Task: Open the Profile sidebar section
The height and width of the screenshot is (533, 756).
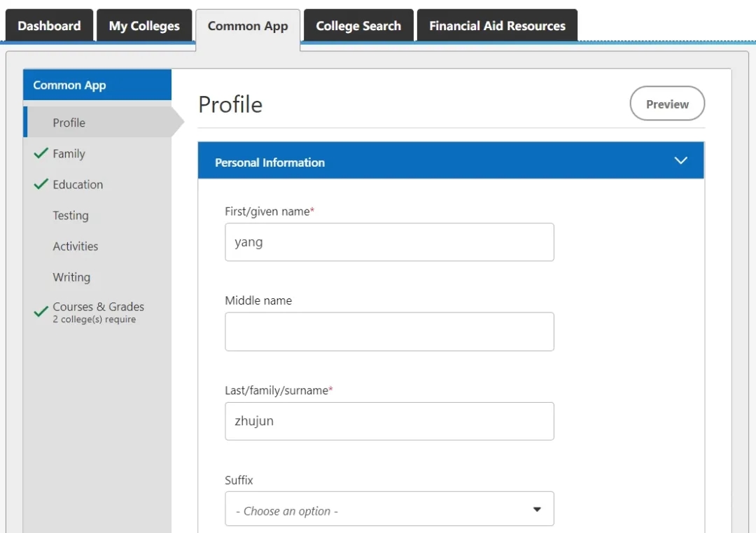Action: (69, 123)
